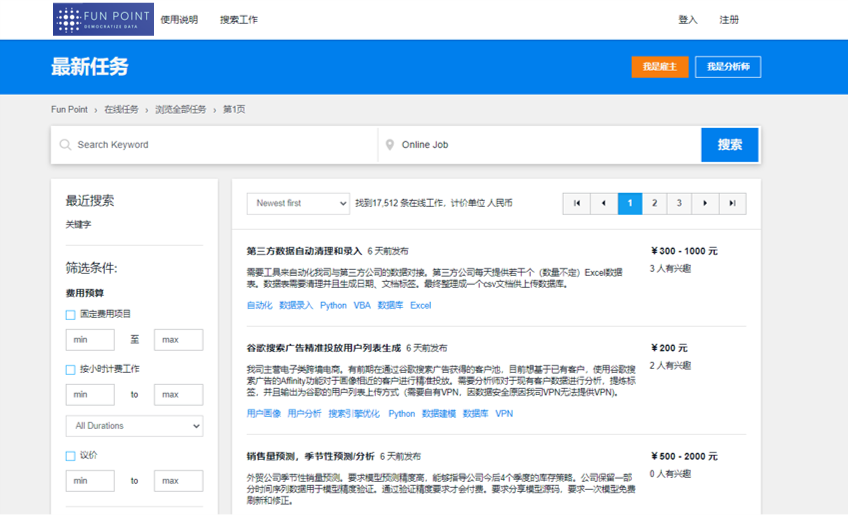This screenshot has height=515, width=848.
Task: Click 登入 in the header
Action: (x=688, y=19)
